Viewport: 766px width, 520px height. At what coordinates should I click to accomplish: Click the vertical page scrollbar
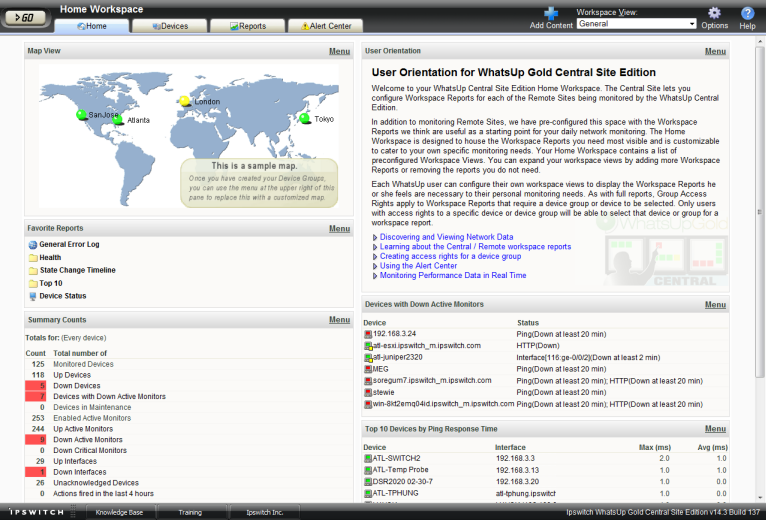click(759, 213)
